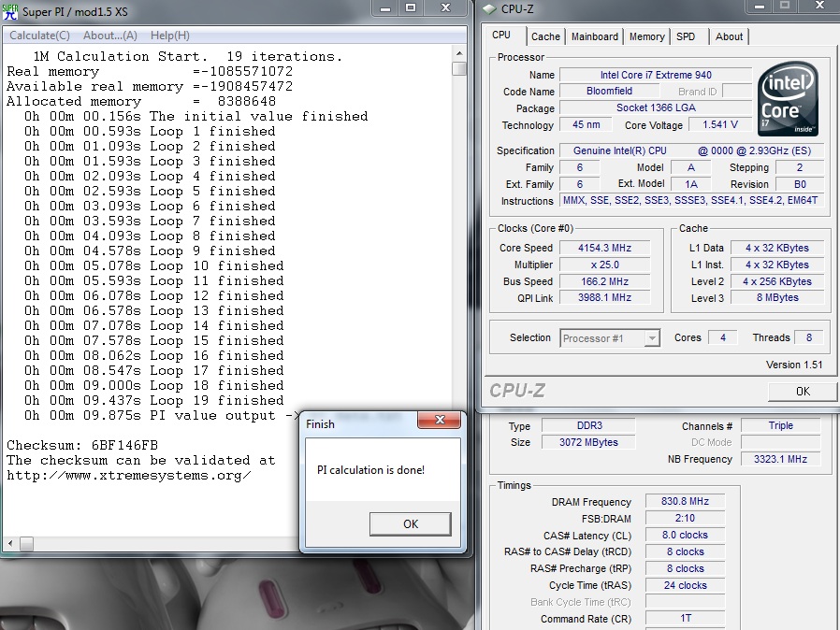Switch to the Cache tab
This screenshot has height=630, width=840.
pos(545,36)
